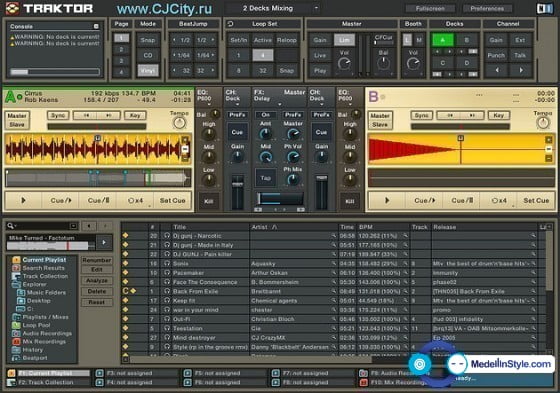The height and width of the screenshot is (393, 560).
Task: Open Audio Recordings in browser tree
Action: click(47, 333)
